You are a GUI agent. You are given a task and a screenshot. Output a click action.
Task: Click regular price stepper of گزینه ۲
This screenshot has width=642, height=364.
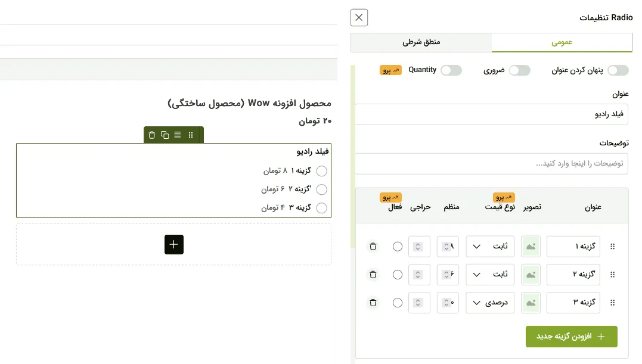click(446, 275)
